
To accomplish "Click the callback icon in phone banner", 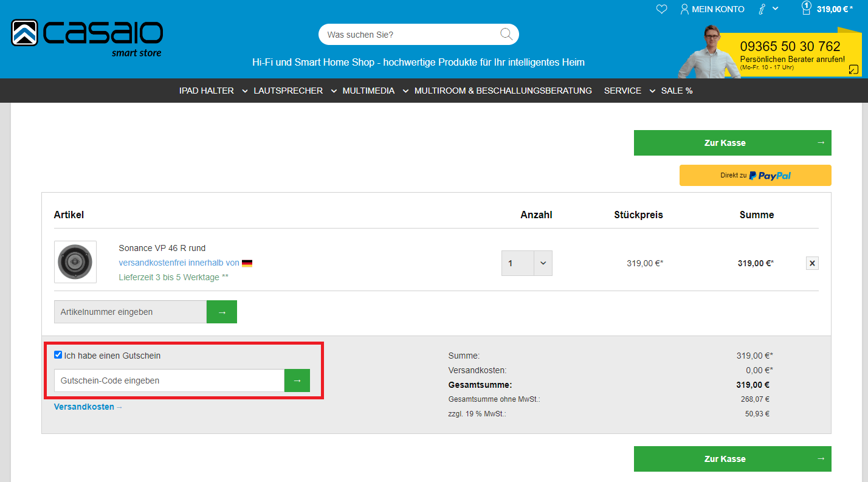I will (854, 69).
